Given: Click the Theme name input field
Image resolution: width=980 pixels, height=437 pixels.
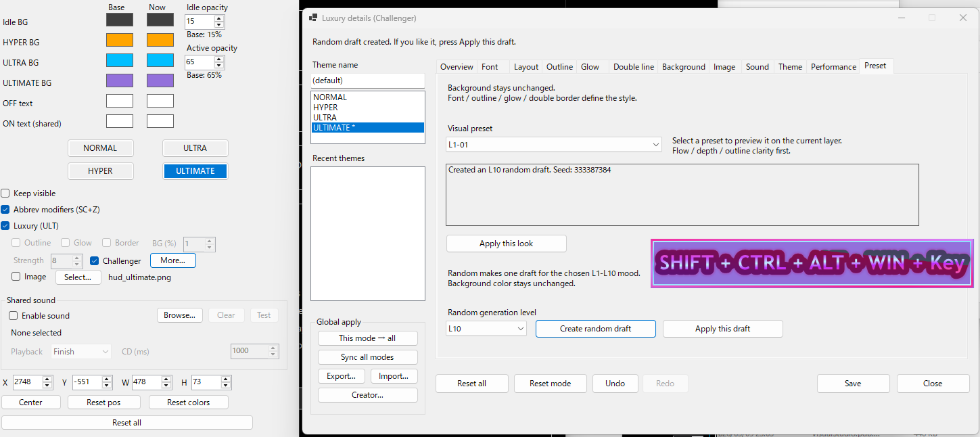Looking at the screenshot, I should click(367, 80).
